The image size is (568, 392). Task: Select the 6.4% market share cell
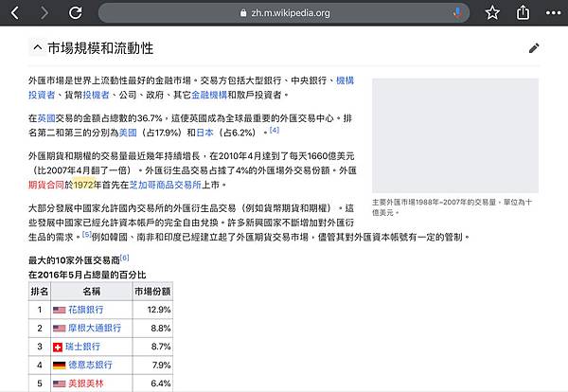(152, 383)
